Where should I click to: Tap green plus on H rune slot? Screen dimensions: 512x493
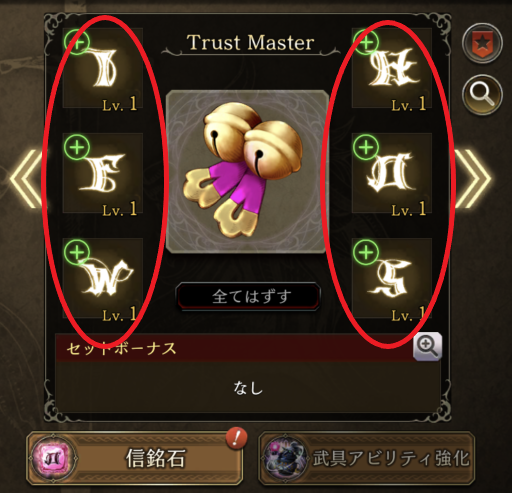tap(366, 42)
